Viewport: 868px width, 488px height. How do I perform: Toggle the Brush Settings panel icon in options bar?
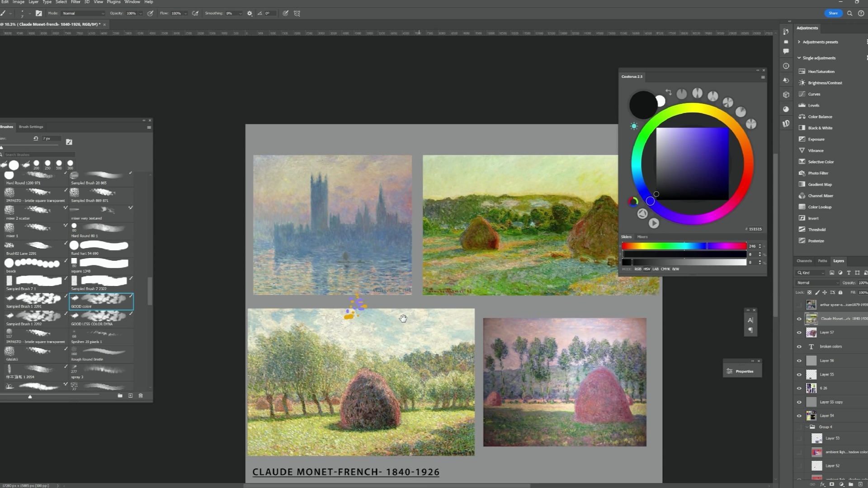tap(39, 13)
